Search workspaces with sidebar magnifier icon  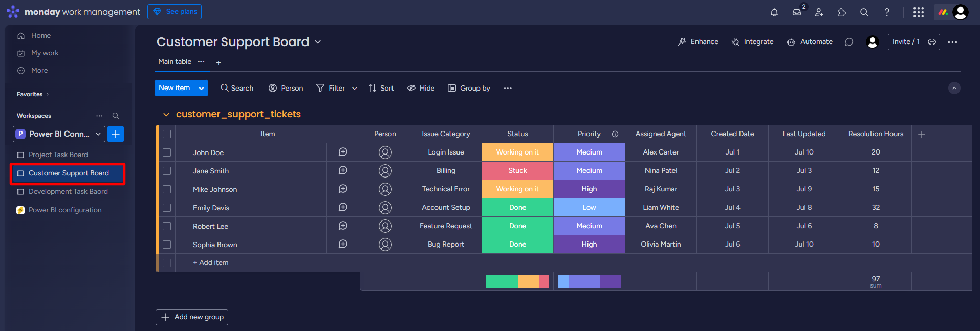(116, 116)
